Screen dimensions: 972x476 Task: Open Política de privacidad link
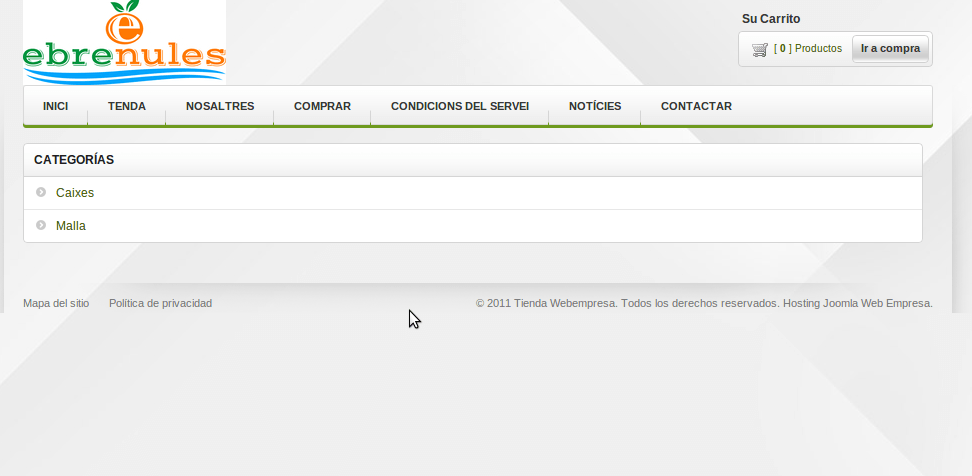[x=161, y=303]
